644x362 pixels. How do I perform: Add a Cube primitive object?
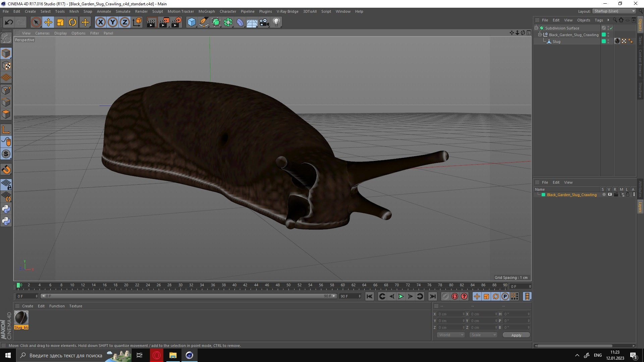[x=192, y=22]
